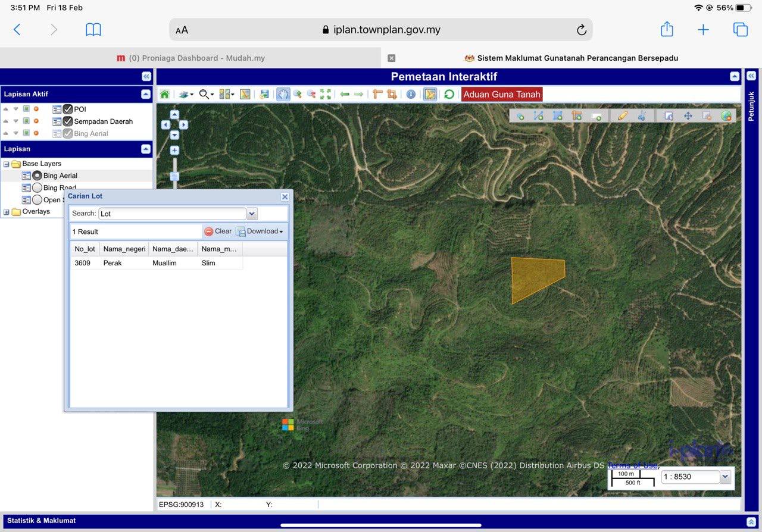
Task: Clear the lot search results
Action: point(218,231)
